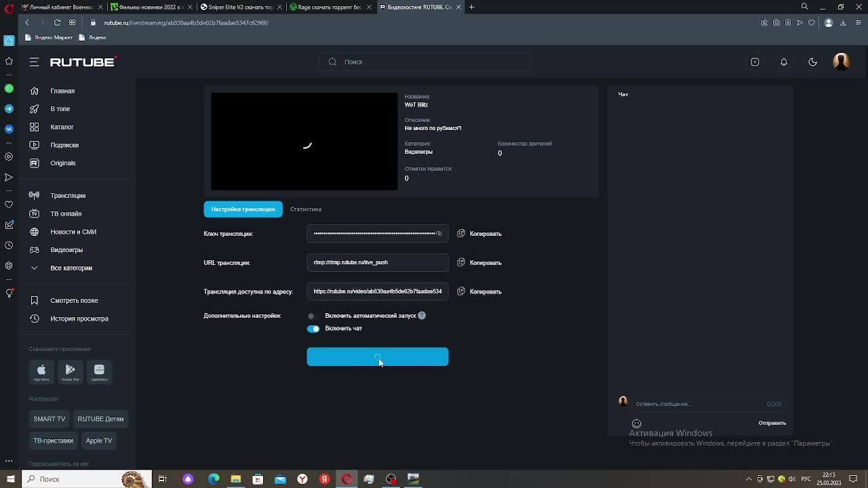This screenshot has height=488, width=868.
Task: Click the automatic launch help icon
Action: coord(422,316)
